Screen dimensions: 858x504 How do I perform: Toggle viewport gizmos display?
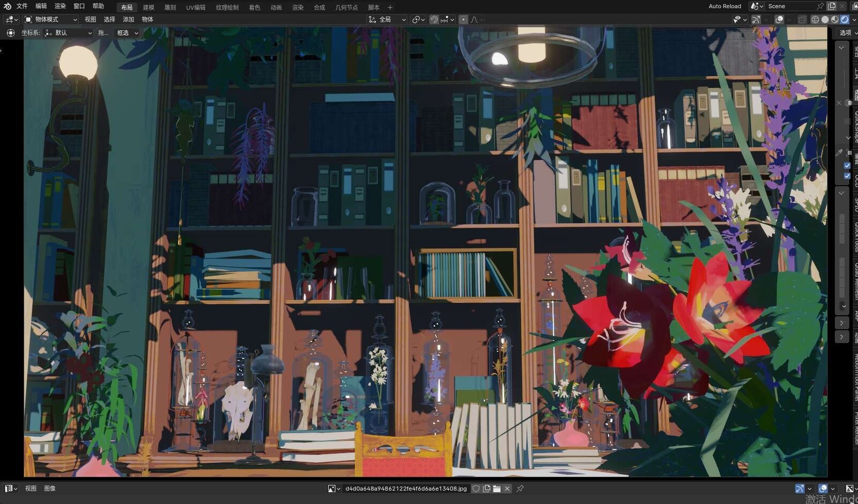click(756, 19)
